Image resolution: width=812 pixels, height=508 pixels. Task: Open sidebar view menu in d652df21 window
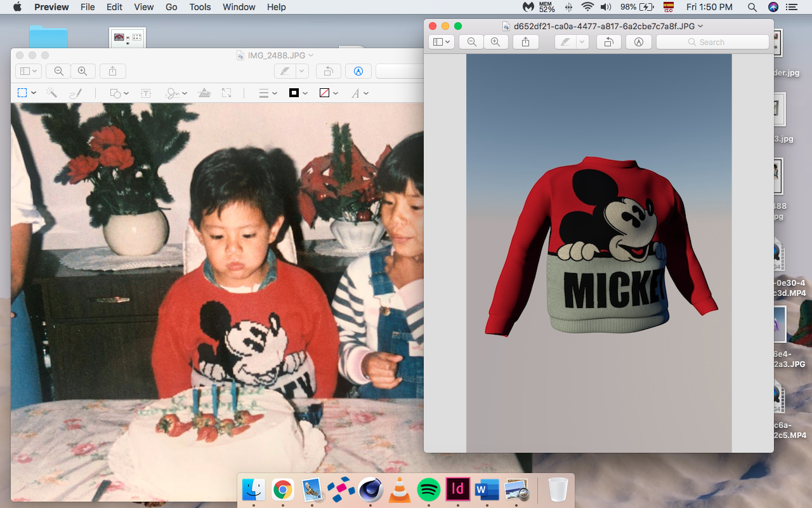pyautogui.click(x=441, y=42)
